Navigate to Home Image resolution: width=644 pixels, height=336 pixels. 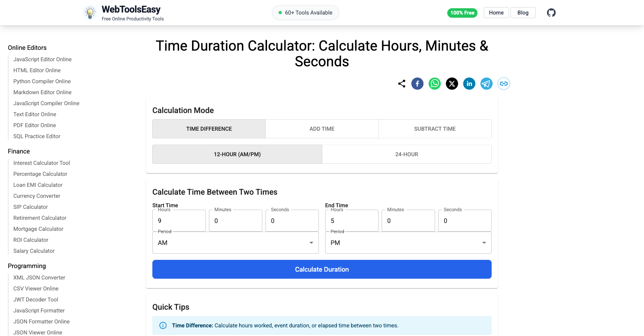496,12
